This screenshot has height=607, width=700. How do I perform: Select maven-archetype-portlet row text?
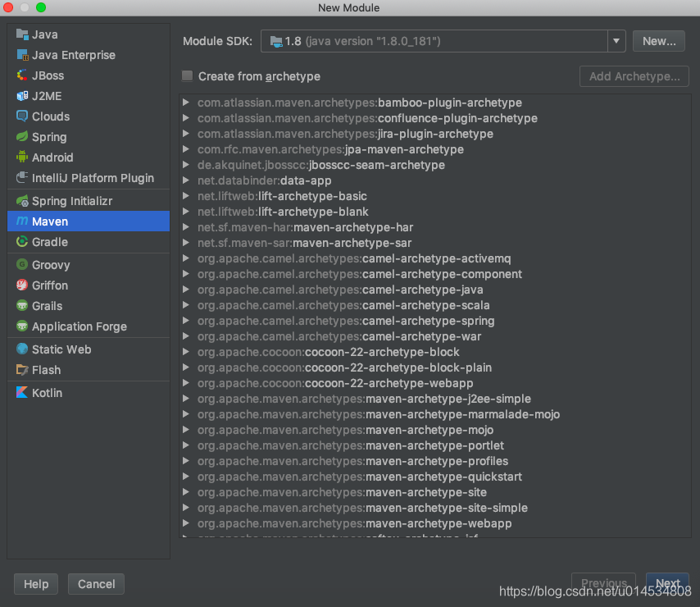coord(351,445)
